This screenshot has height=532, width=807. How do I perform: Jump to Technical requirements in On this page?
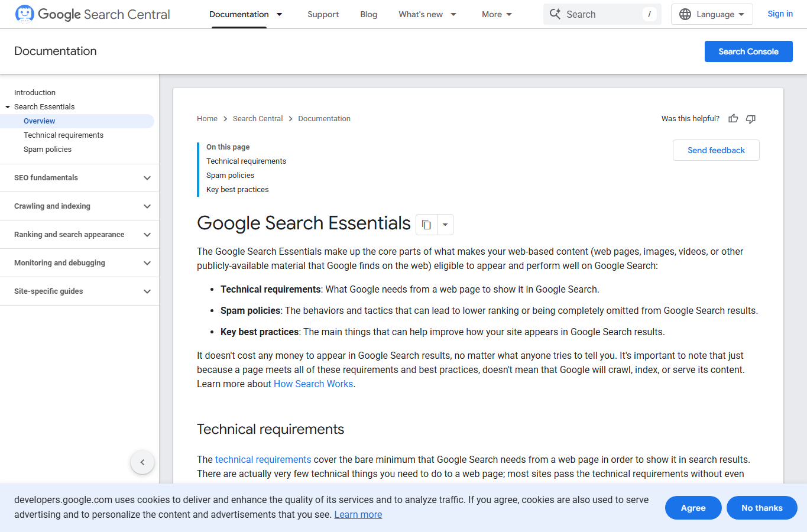tap(246, 161)
